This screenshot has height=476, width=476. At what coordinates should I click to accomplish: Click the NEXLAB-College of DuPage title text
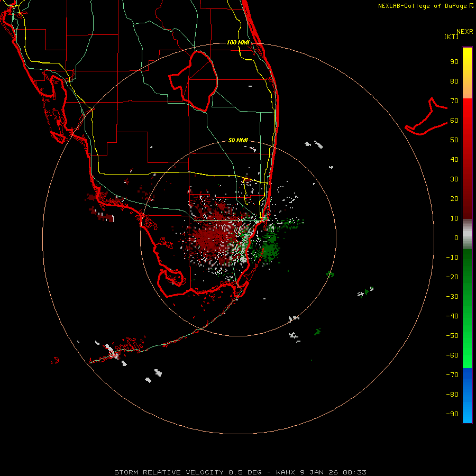click(x=425, y=6)
